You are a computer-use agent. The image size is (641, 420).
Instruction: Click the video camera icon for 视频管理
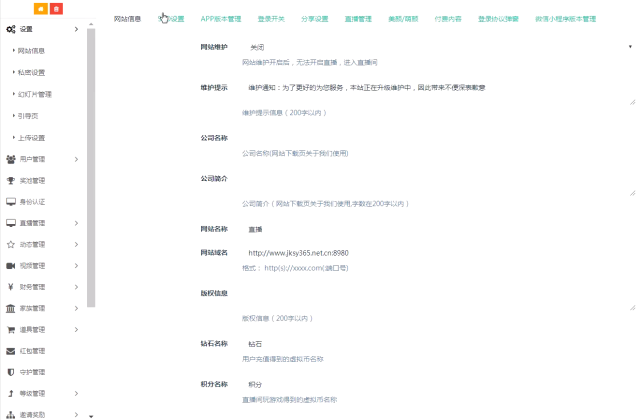tap(11, 266)
